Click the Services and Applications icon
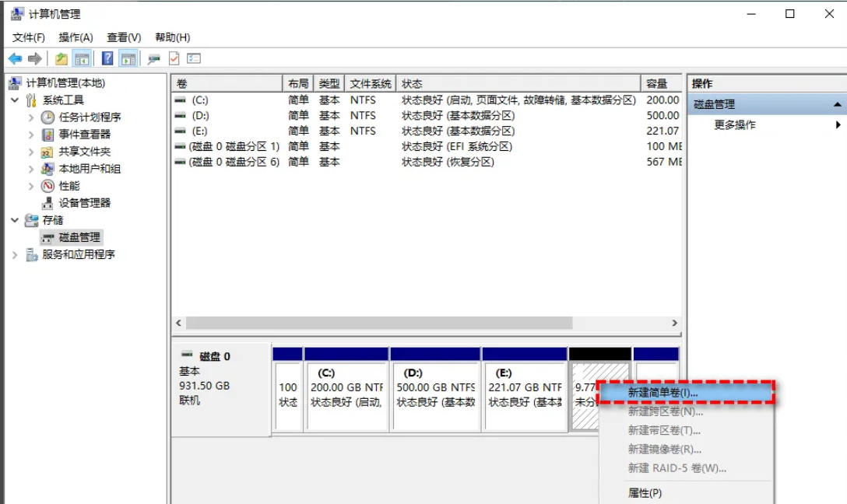 tap(32, 254)
